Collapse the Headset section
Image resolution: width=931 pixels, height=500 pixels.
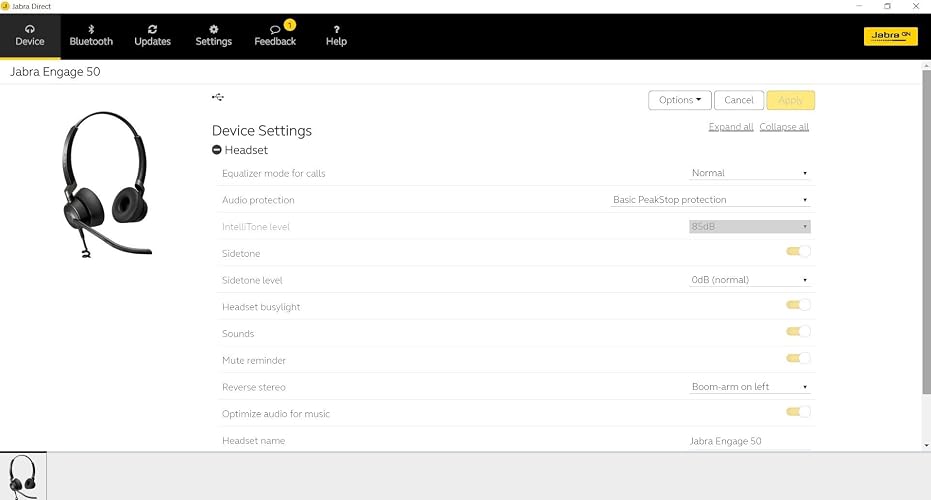pyautogui.click(x=217, y=150)
